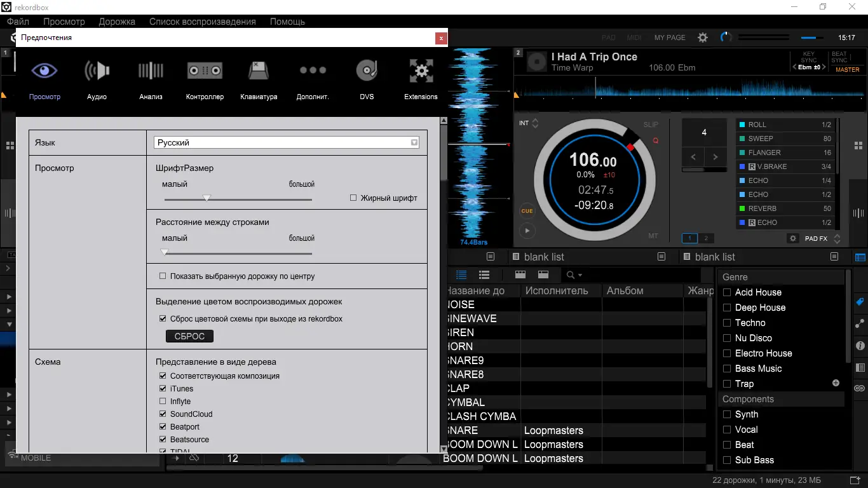Toggle MT master tempo on deck 2

tap(653, 236)
